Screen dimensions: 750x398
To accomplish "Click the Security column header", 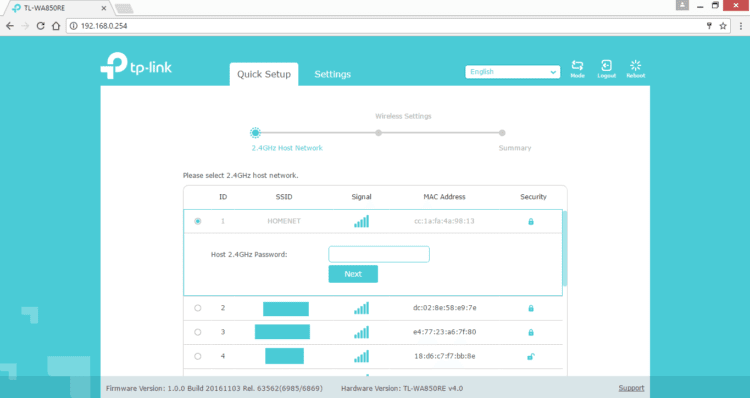I will 533,197.
